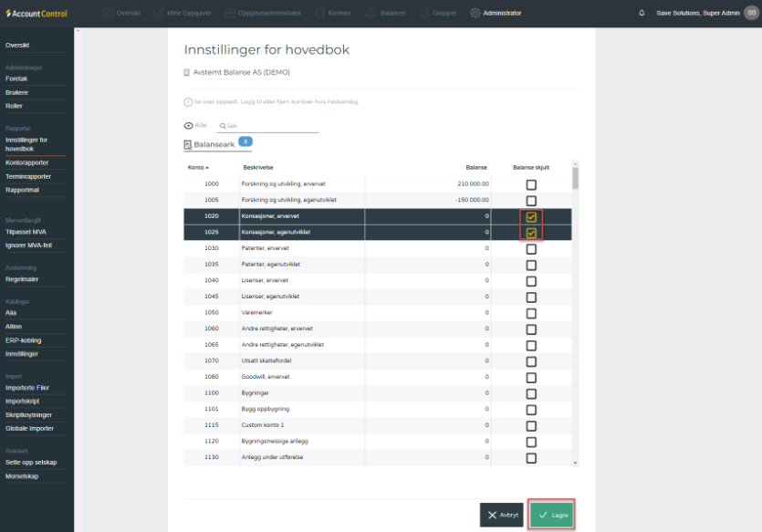Cancel with the Avbryt button
Screen dimensions: 762x532
coord(502,515)
